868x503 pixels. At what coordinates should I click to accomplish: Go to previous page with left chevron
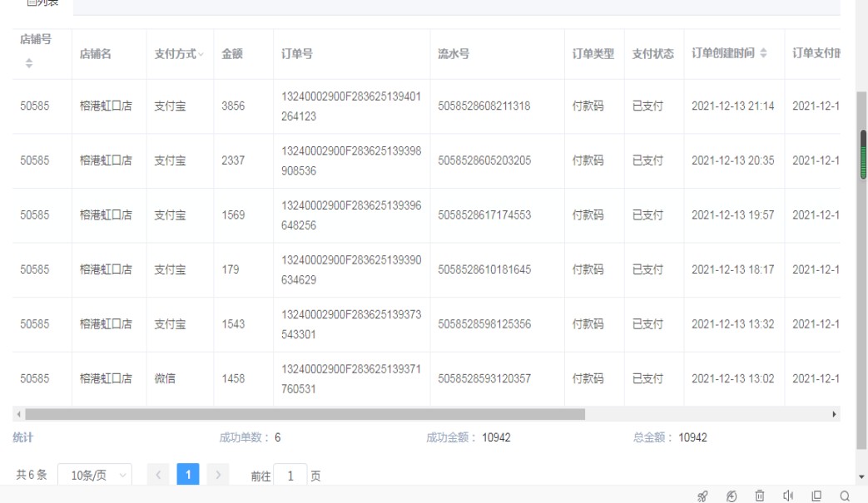[161, 476]
